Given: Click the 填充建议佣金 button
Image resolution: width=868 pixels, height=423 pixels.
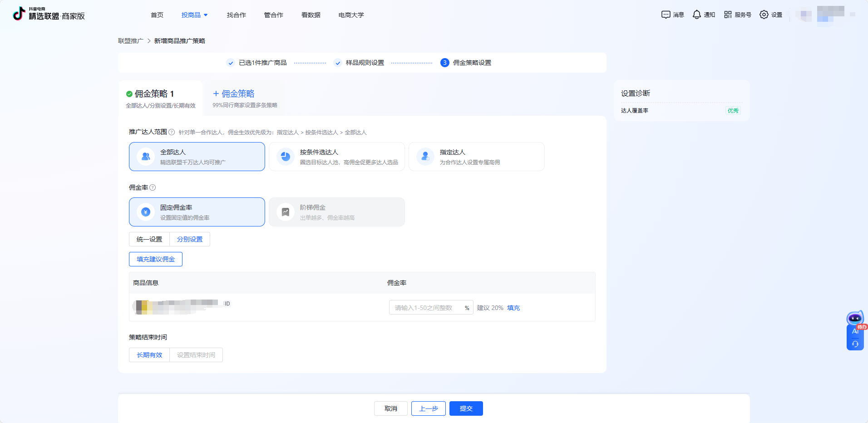Looking at the screenshot, I should tap(156, 259).
